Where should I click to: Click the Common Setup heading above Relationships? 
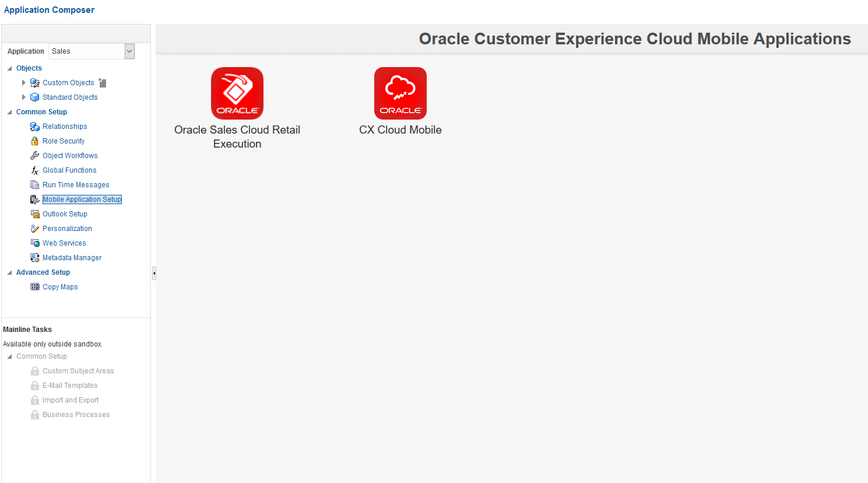(x=41, y=112)
